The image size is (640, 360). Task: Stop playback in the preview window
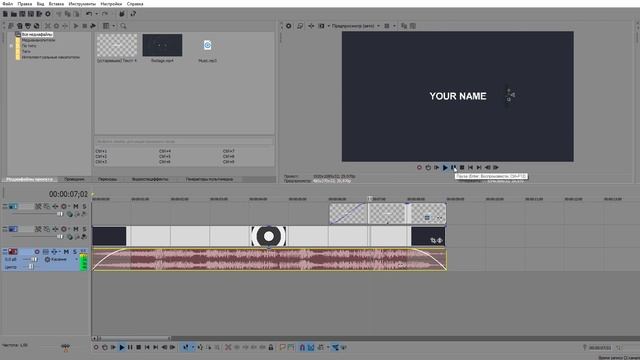pyautogui.click(x=462, y=167)
